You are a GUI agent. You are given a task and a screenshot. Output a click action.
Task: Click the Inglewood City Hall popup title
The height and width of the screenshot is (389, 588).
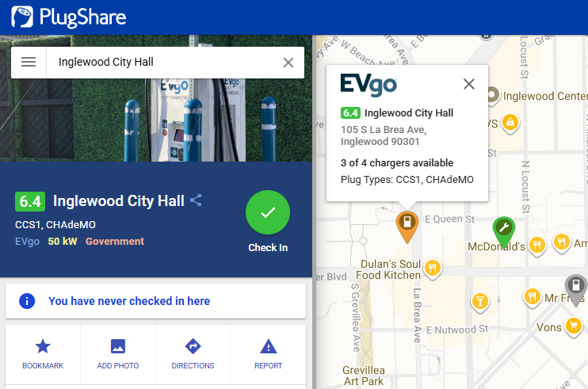click(x=409, y=113)
